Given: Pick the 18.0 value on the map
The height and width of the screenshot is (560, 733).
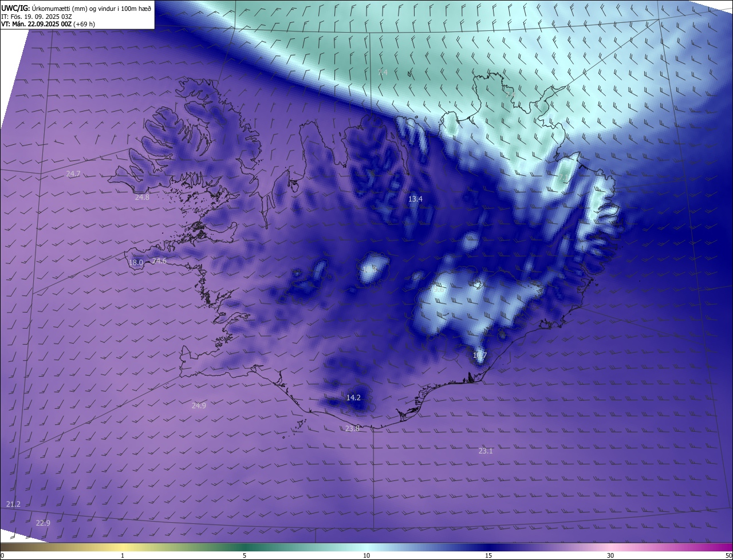Looking at the screenshot, I should pyautogui.click(x=136, y=263).
